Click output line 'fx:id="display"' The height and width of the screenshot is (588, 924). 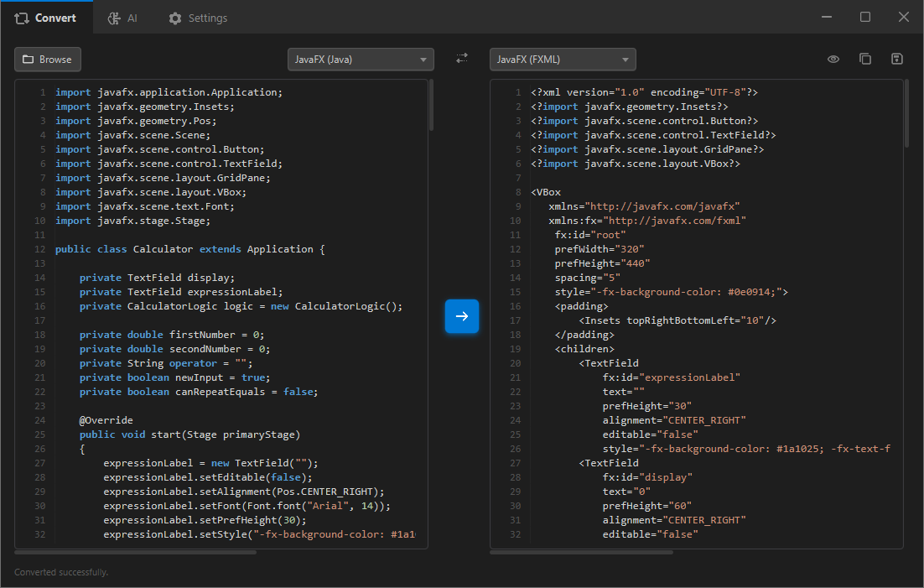click(x=647, y=477)
